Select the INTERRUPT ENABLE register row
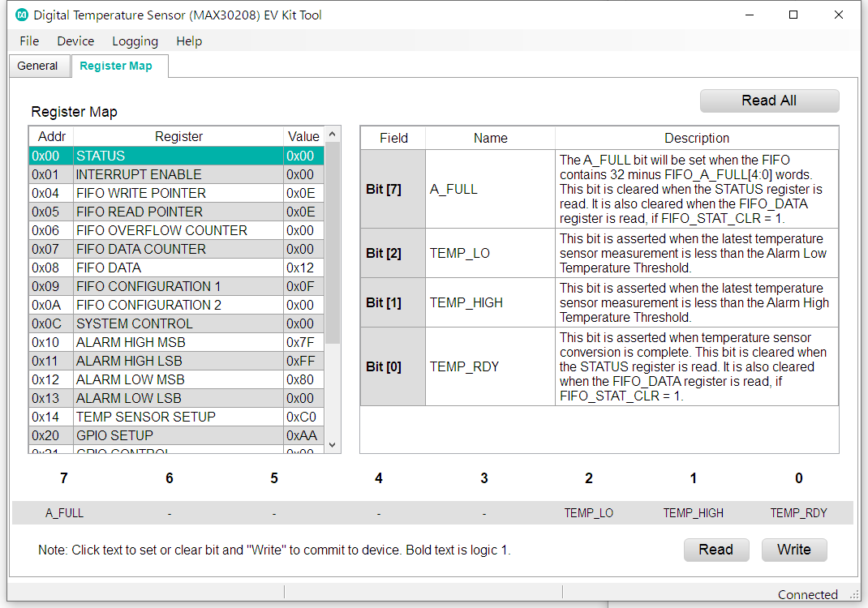The image size is (868, 608). tap(176, 175)
